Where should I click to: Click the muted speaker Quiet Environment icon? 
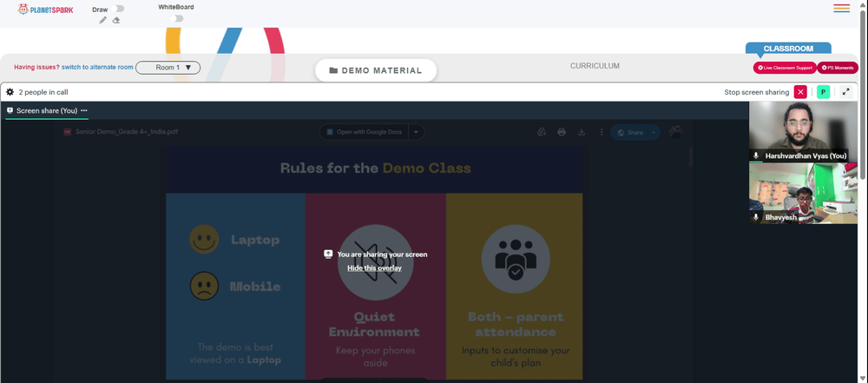pos(375,262)
